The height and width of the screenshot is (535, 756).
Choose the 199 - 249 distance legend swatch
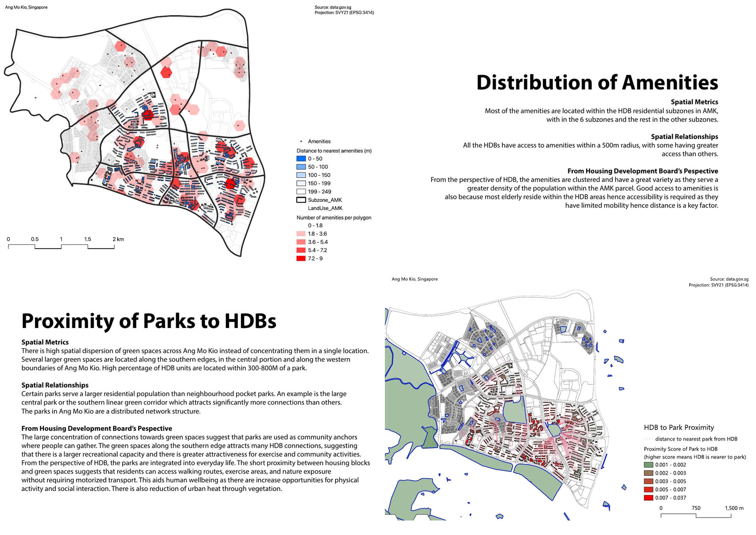pyautogui.click(x=301, y=192)
